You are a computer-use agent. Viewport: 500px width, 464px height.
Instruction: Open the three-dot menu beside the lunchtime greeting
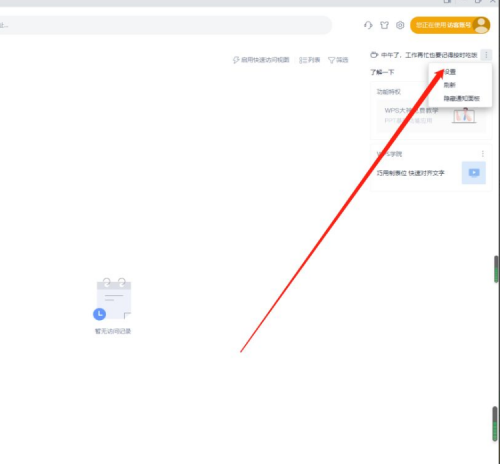(486, 55)
